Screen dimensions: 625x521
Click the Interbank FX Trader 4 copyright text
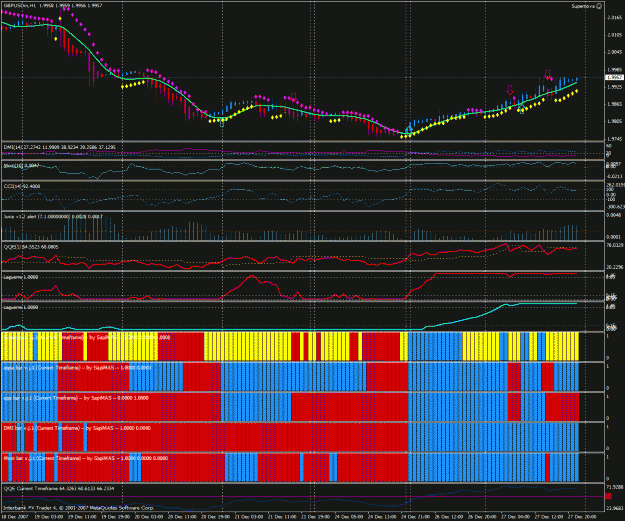point(79,508)
